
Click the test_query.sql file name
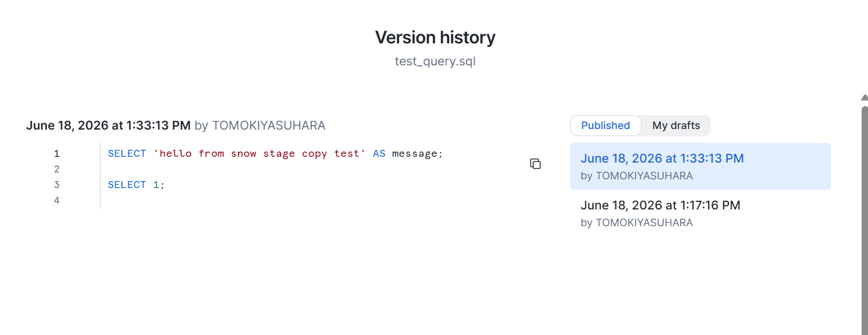pyautogui.click(x=435, y=61)
